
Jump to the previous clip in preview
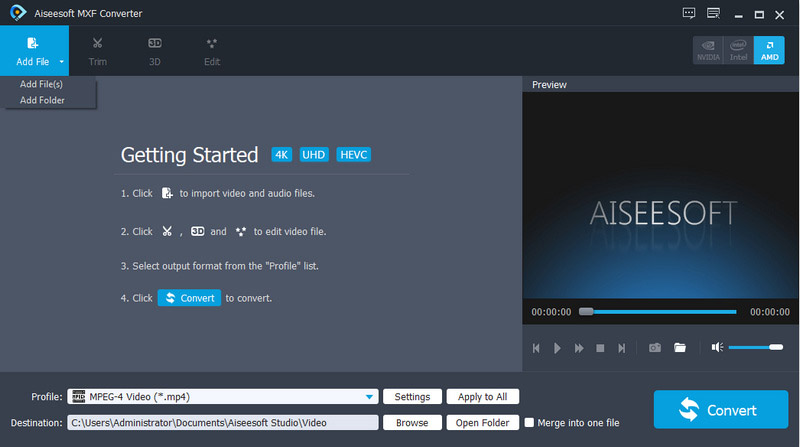pyautogui.click(x=536, y=348)
